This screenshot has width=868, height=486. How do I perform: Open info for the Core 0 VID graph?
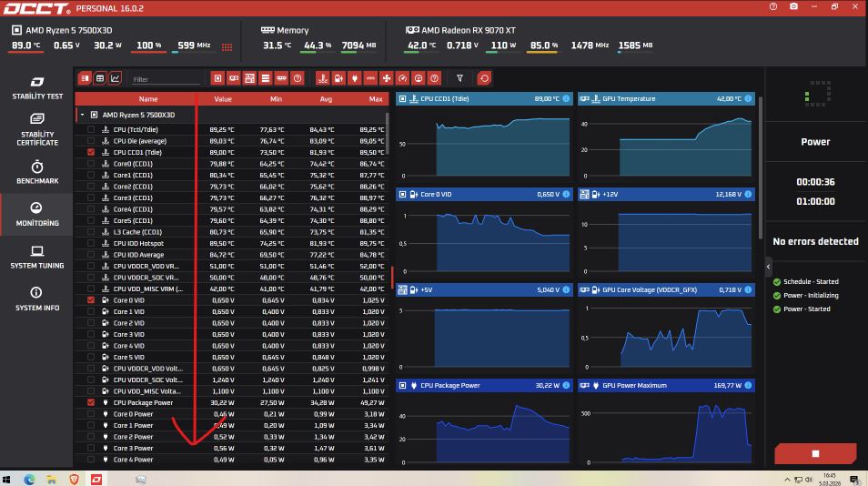566,194
